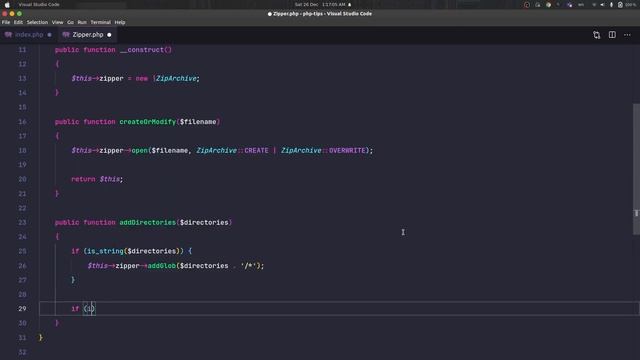Click the addDirectories function name
The image size is (640, 360).
pyautogui.click(x=147, y=222)
